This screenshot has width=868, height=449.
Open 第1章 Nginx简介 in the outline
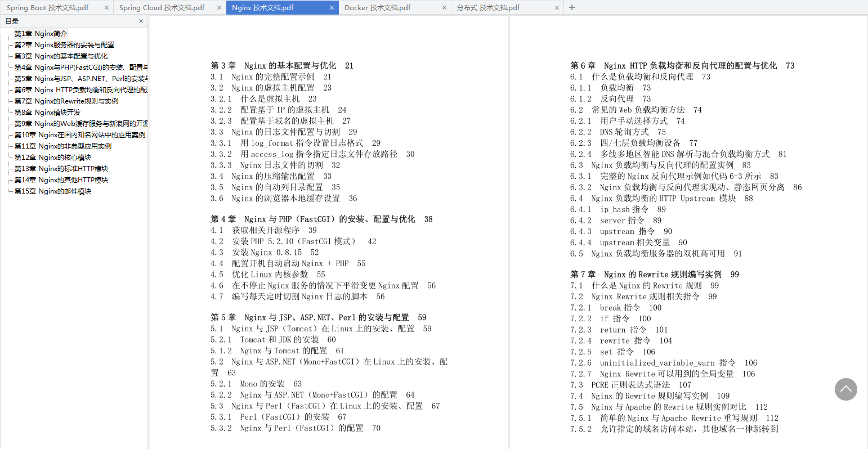pos(41,34)
